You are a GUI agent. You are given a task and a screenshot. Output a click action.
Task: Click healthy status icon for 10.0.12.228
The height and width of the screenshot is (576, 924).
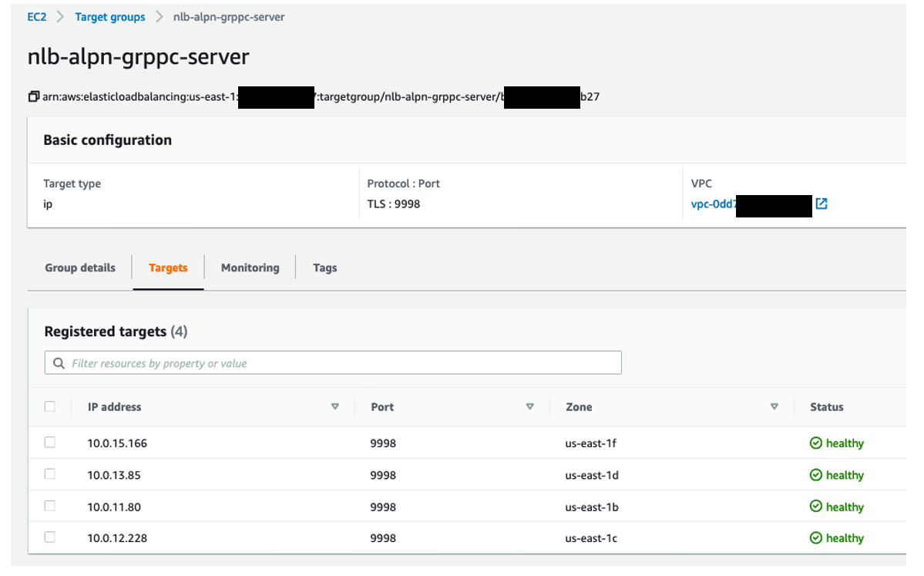pyautogui.click(x=815, y=537)
